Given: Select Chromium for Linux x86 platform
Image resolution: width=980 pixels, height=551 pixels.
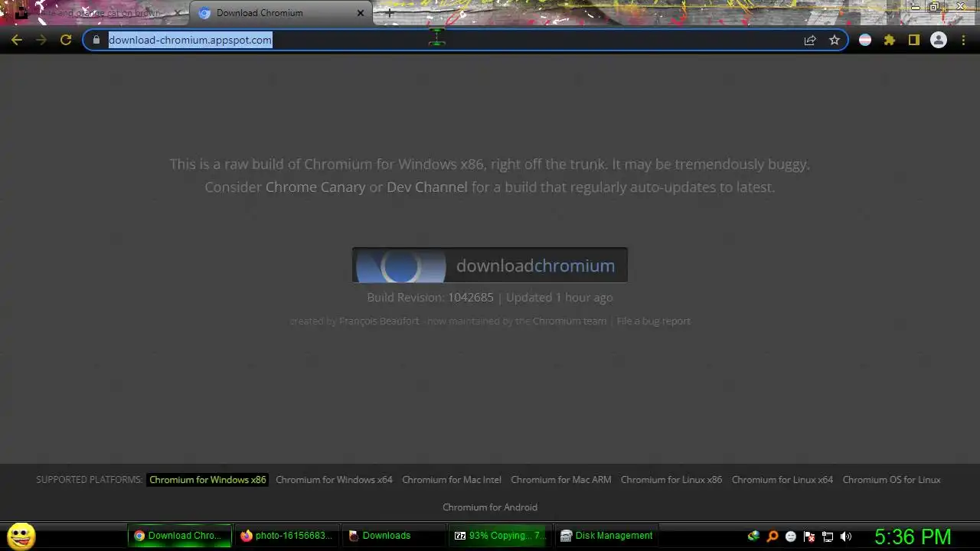Looking at the screenshot, I should [671, 480].
